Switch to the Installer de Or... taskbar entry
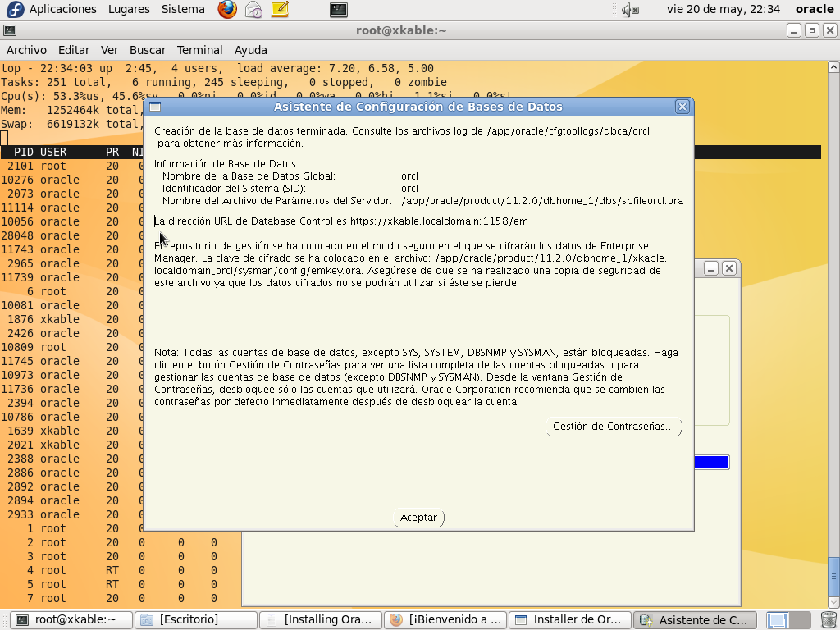840x630 pixels. click(570, 620)
